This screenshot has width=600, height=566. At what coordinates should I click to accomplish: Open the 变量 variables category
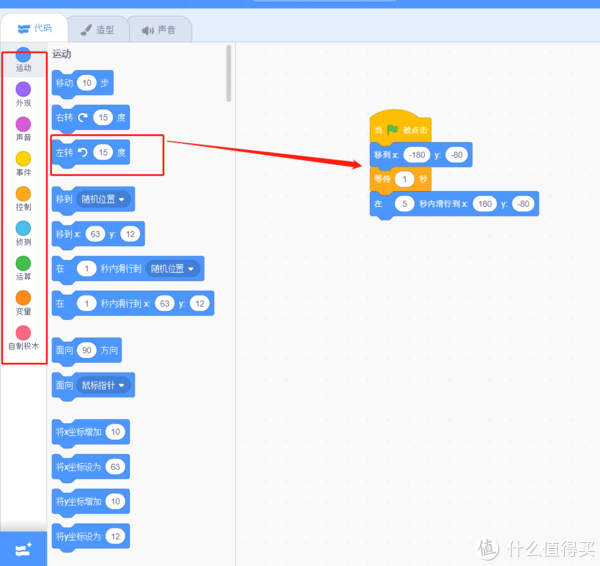pyautogui.click(x=23, y=298)
